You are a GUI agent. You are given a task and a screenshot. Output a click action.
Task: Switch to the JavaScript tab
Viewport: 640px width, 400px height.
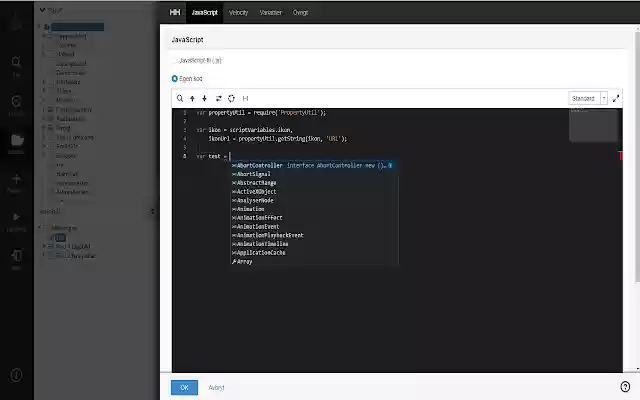tap(204, 12)
